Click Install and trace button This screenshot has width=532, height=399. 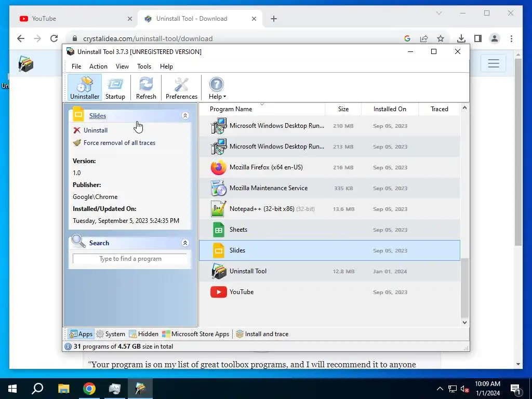click(262, 334)
